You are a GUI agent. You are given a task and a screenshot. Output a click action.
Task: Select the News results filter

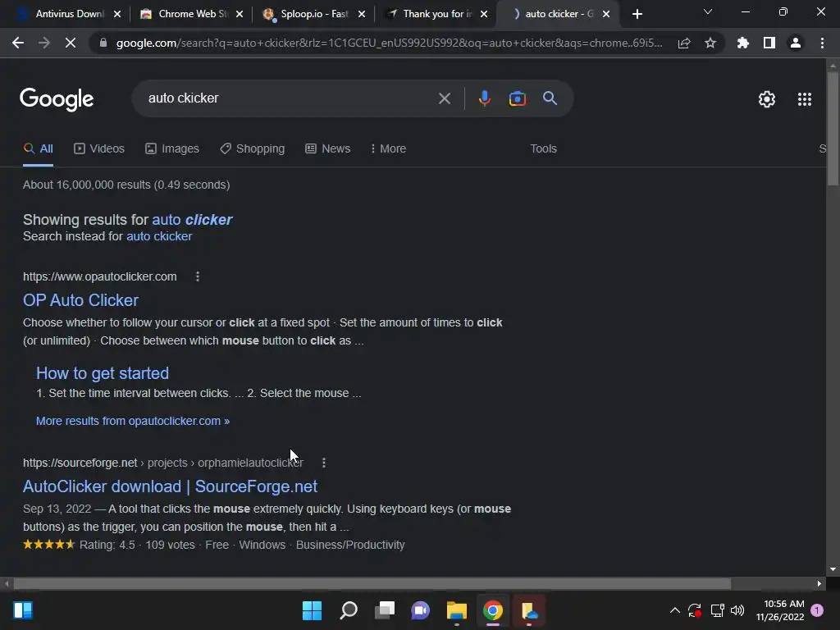[x=328, y=149]
